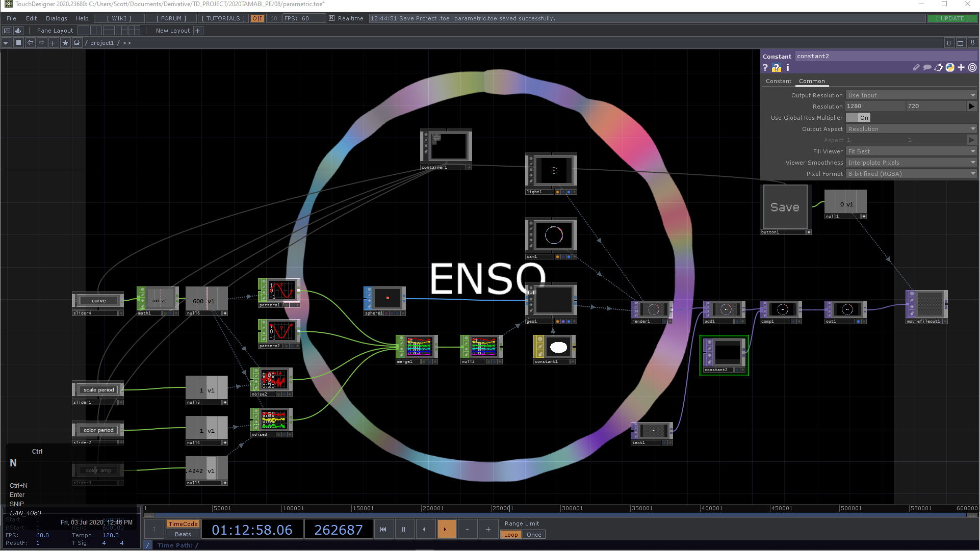The image size is (980, 551).
Task: Click the home network icon
Action: tap(77, 43)
